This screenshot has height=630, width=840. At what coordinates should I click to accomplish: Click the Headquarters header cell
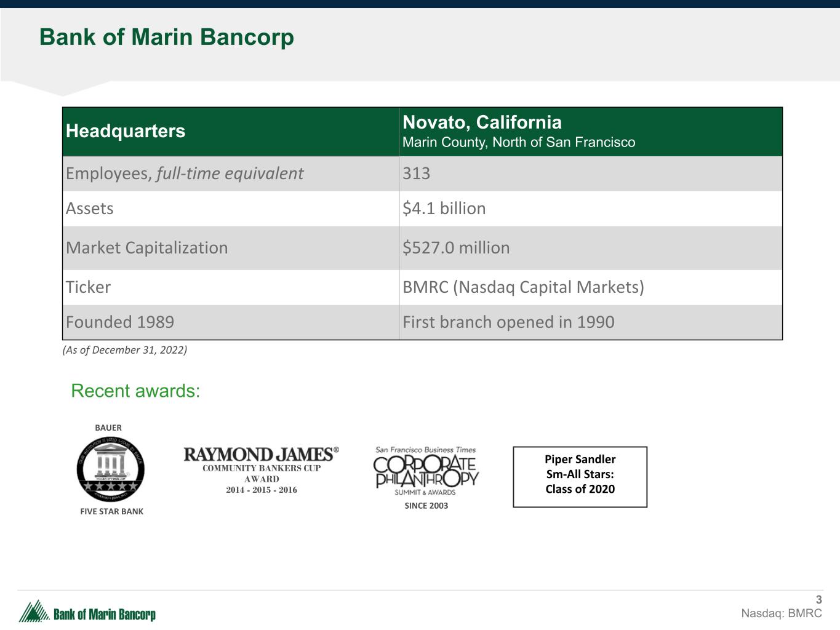tap(126, 131)
